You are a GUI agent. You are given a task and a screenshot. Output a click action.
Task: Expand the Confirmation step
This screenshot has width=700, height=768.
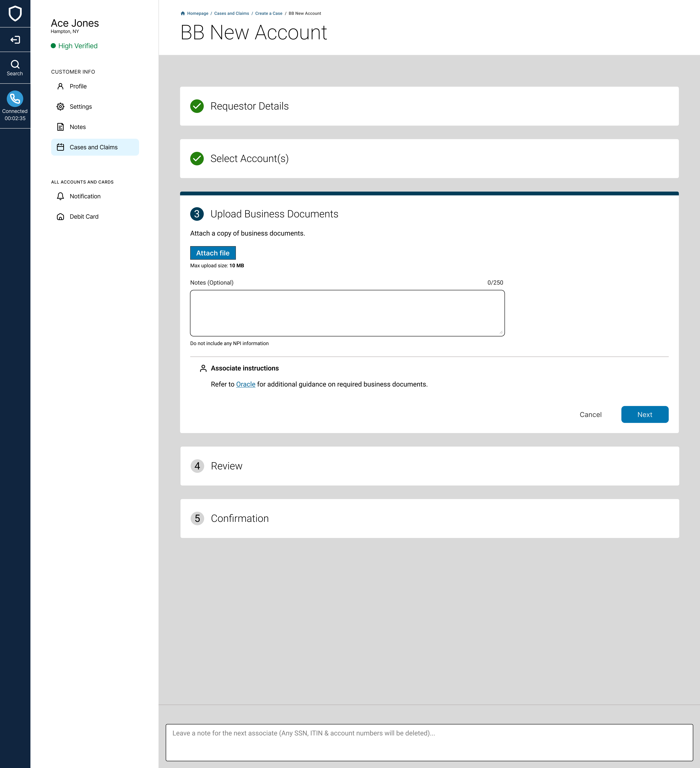click(x=240, y=518)
